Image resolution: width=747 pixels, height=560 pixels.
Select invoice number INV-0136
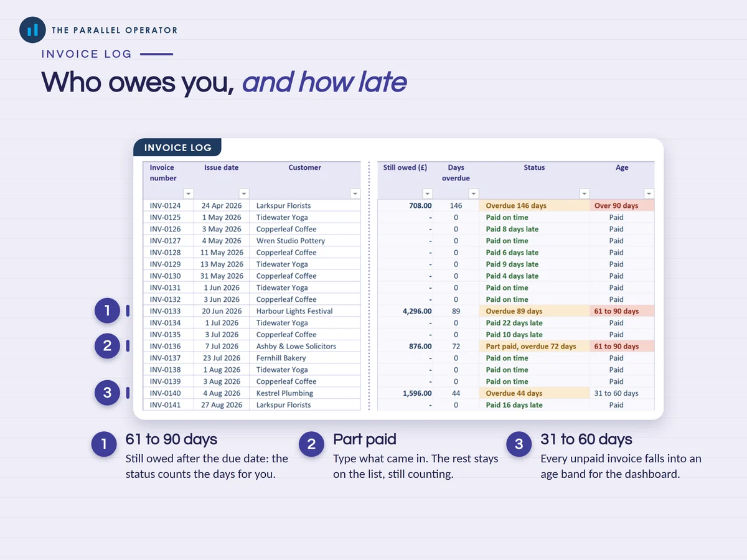pyautogui.click(x=166, y=347)
